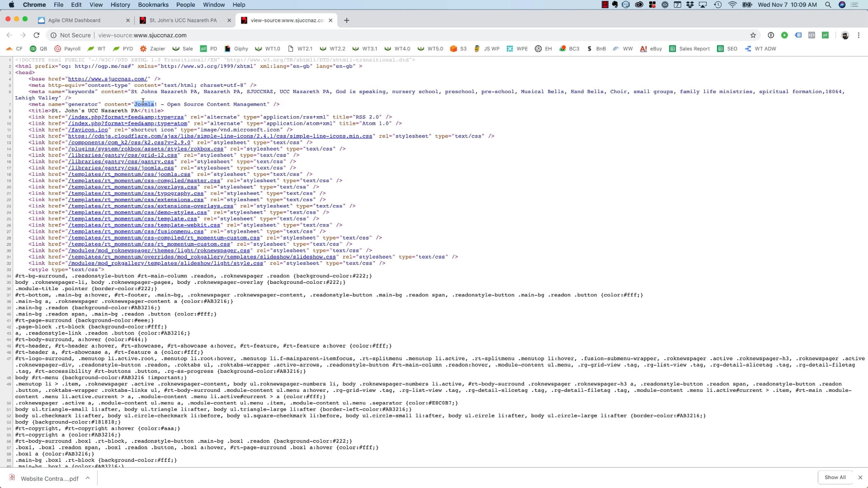Click the green extension icon in toolbar
Image resolution: width=868 pixels, height=488 pixels.
point(784,35)
